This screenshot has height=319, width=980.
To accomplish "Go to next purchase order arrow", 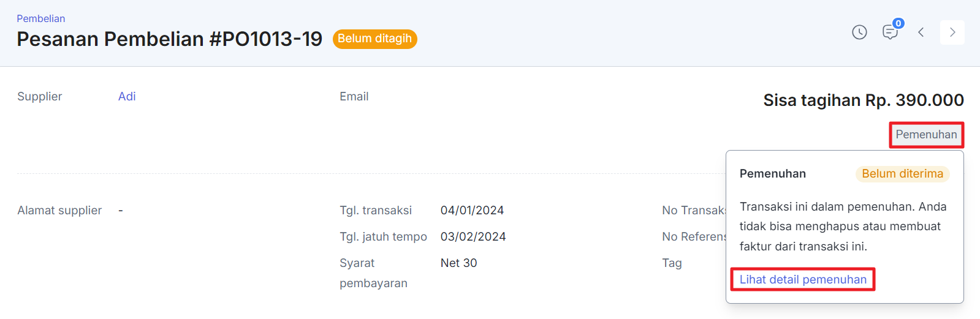I will [952, 32].
